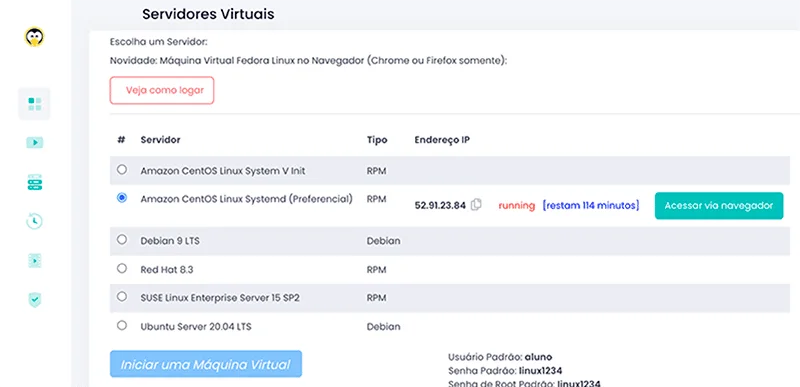Click SUSE Linux Enterprise Server 15 SP2 name

click(220, 298)
